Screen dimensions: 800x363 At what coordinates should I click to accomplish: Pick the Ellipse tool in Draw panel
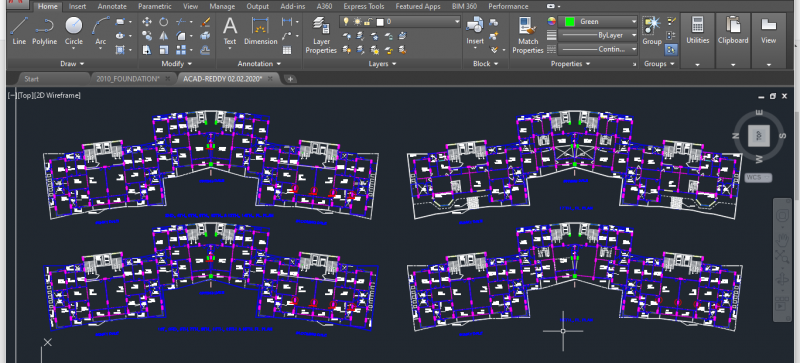pos(120,36)
